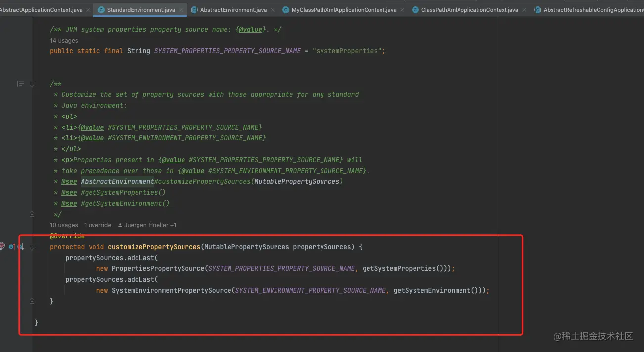Click AbstractRefreshableConfigApplication tab's class icon
The image size is (644, 352).
click(x=538, y=10)
